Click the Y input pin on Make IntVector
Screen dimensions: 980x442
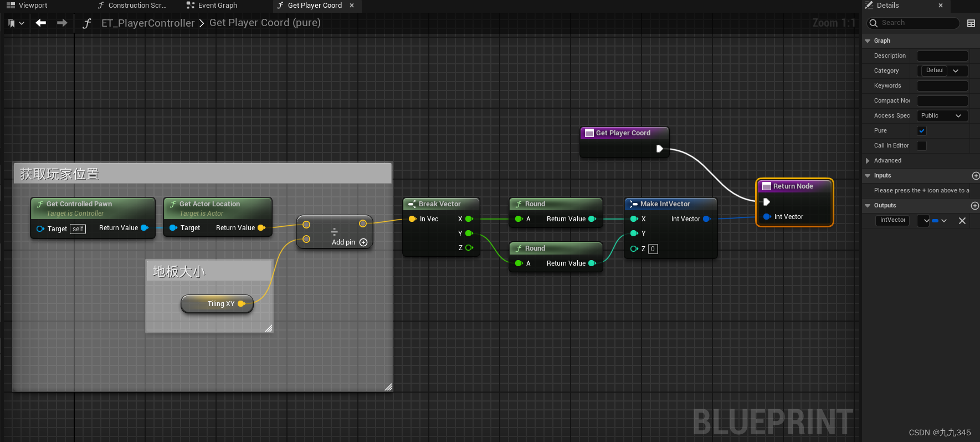point(635,233)
